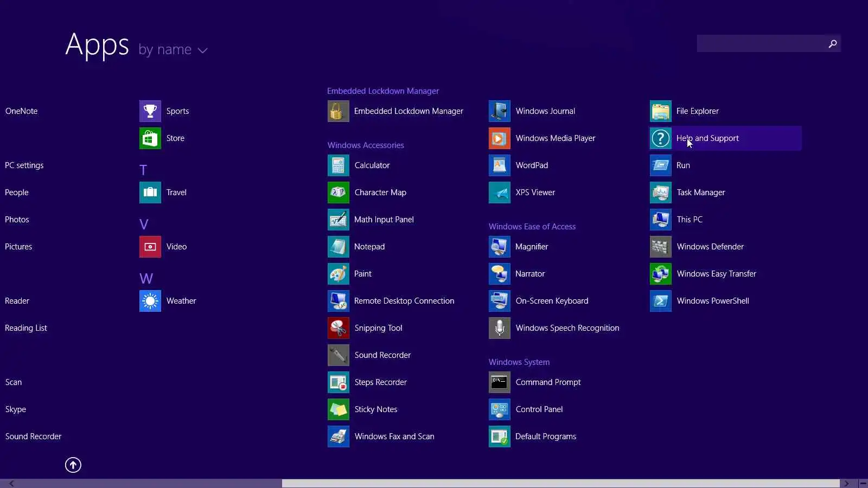Click the scrollbar left arrow
This screenshot has width=868, height=488.
click(x=11, y=484)
